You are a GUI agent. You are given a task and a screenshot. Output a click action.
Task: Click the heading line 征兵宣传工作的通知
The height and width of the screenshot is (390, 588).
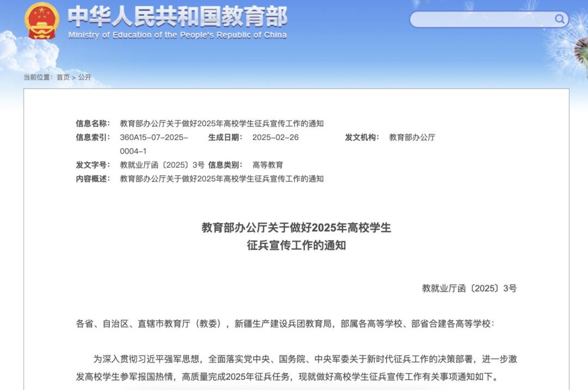pyautogui.click(x=296, y=245)
